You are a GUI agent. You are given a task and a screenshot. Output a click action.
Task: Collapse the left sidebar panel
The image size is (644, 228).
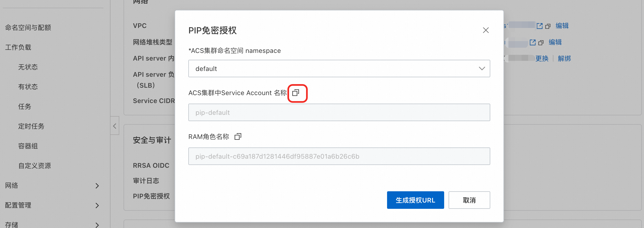(x=115, y=126)
